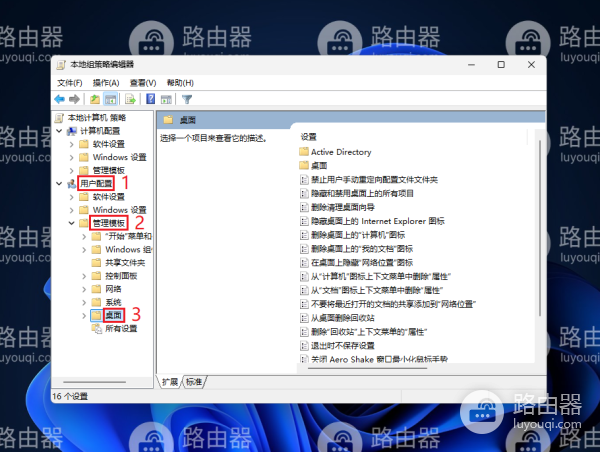Screen dimensions: 600x452
Task: Select the Active Directory folder in list
Action: 340,152
